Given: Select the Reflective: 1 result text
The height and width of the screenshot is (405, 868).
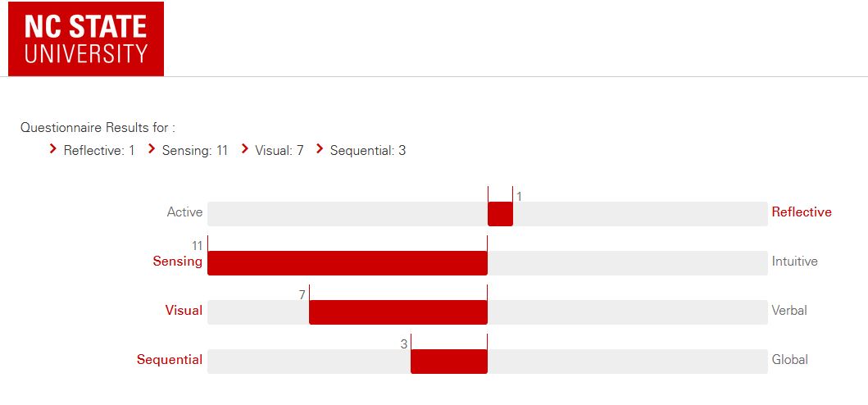Looking at the screenshot, I should [99, 151].
